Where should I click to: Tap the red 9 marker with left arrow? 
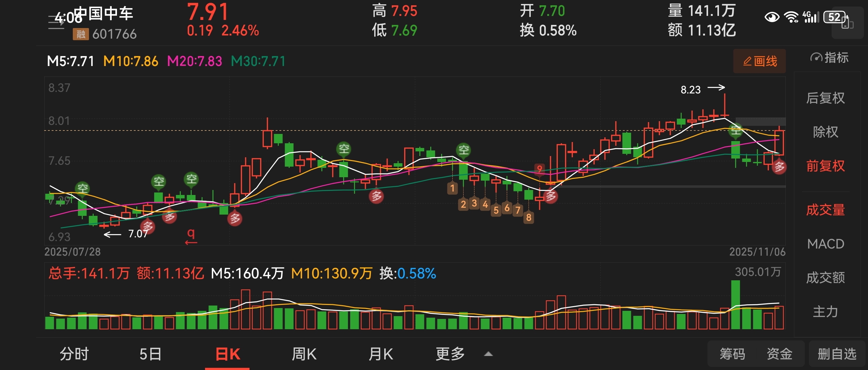(x=191, y=236)
